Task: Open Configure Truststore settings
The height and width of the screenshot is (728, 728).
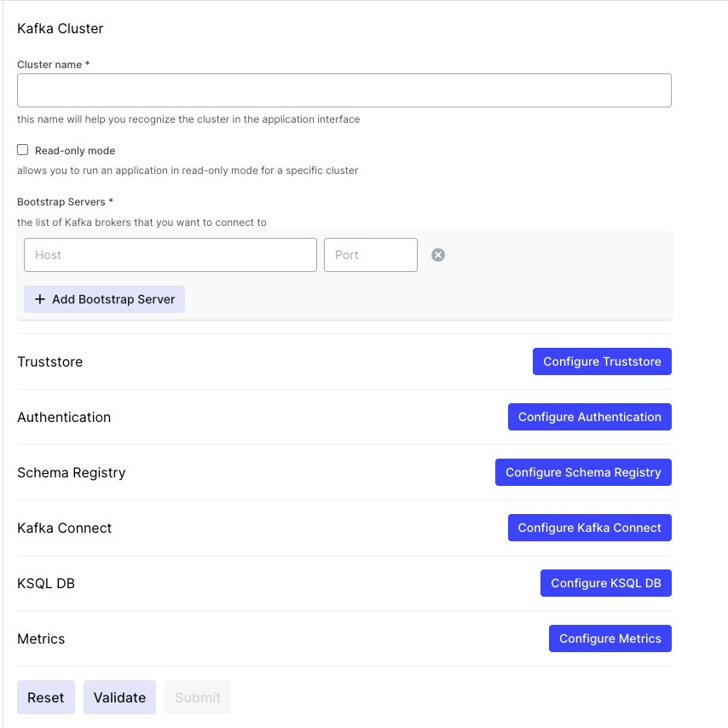Action: (602, 361)
